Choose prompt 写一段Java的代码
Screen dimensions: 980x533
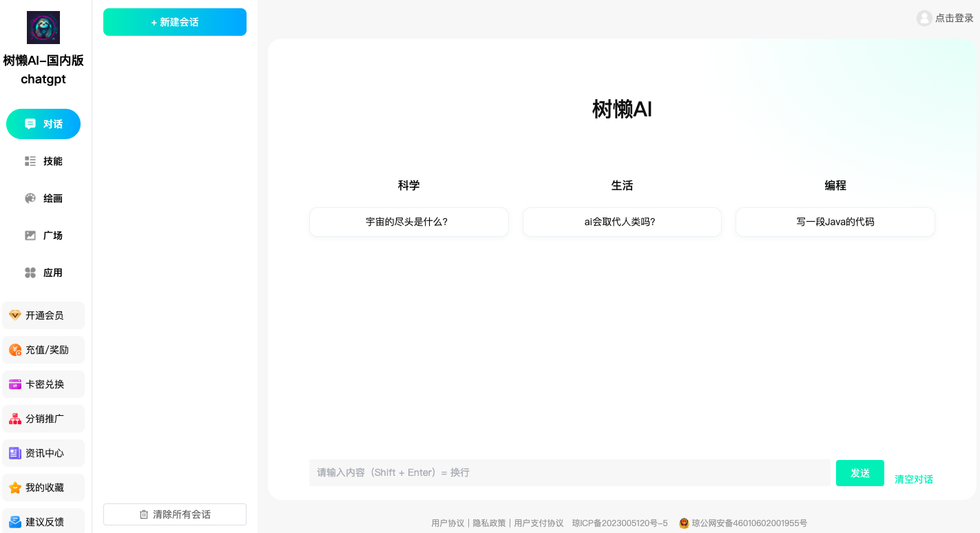(835, 222)
